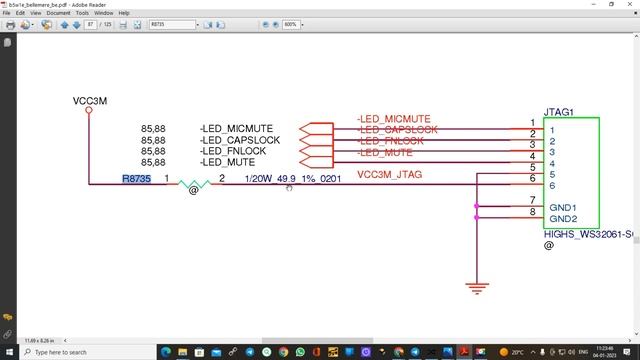
Task: Go to previous page with up arrow
Action: click(x=64, y=25)
